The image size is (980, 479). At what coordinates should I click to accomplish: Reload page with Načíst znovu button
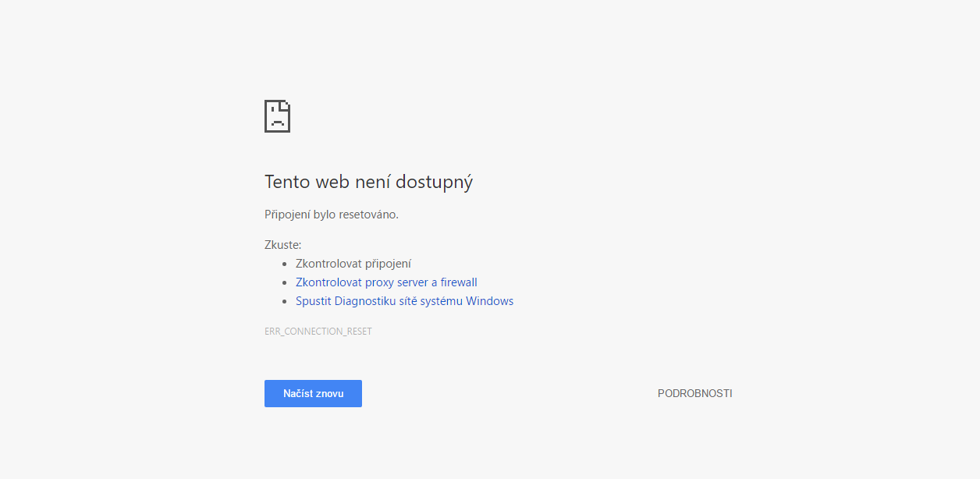(313, 394)
